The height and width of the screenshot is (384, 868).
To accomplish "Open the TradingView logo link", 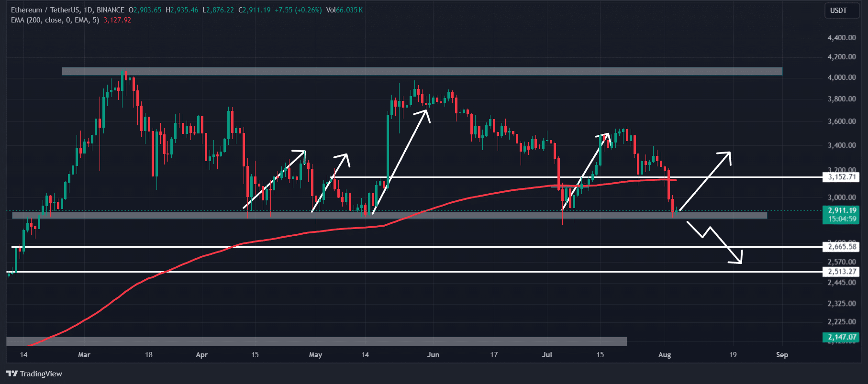I will (34, 373).
